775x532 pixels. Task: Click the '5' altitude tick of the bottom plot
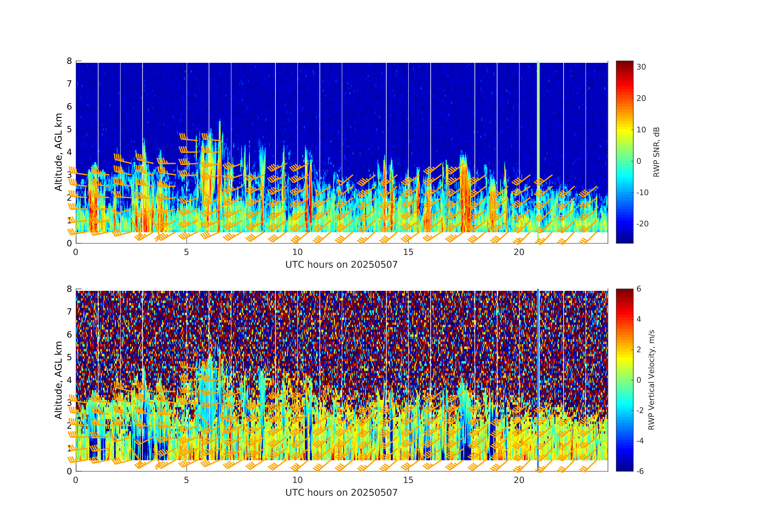click(69, 357)
